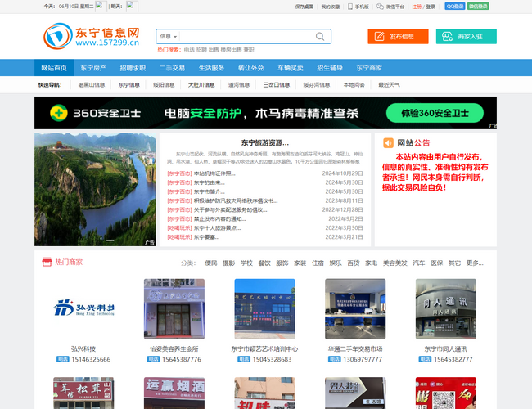
Task: Click hot search term 招聘
Action: click(201, 50)
